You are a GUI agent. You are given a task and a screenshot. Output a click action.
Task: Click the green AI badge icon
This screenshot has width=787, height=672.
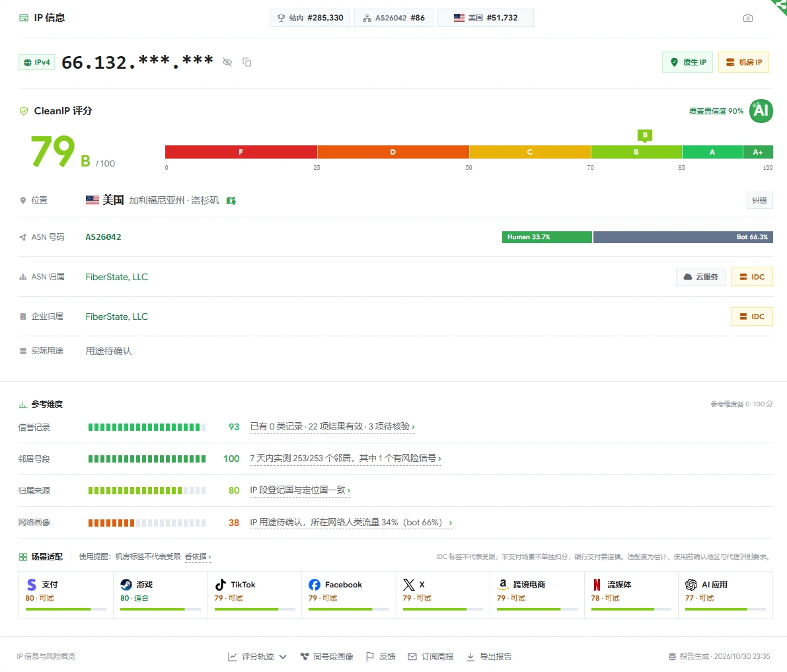[761, 111]
